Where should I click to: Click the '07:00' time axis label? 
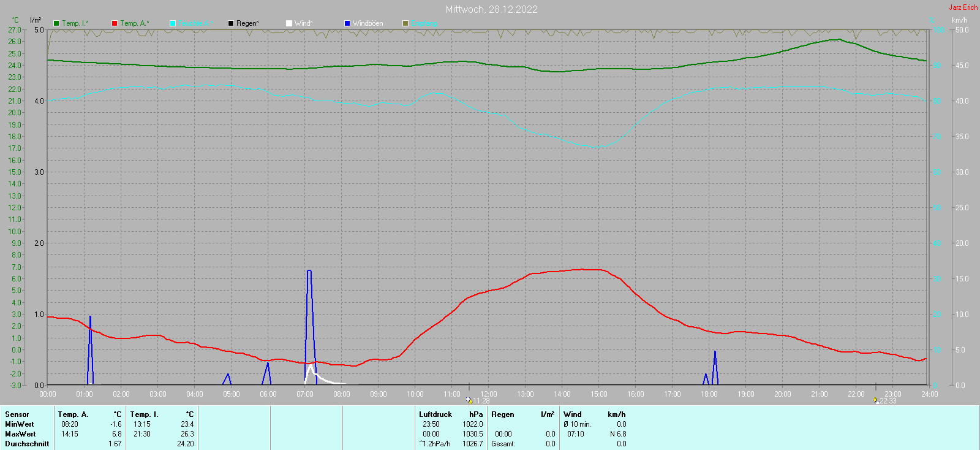[x=305, y=394]
